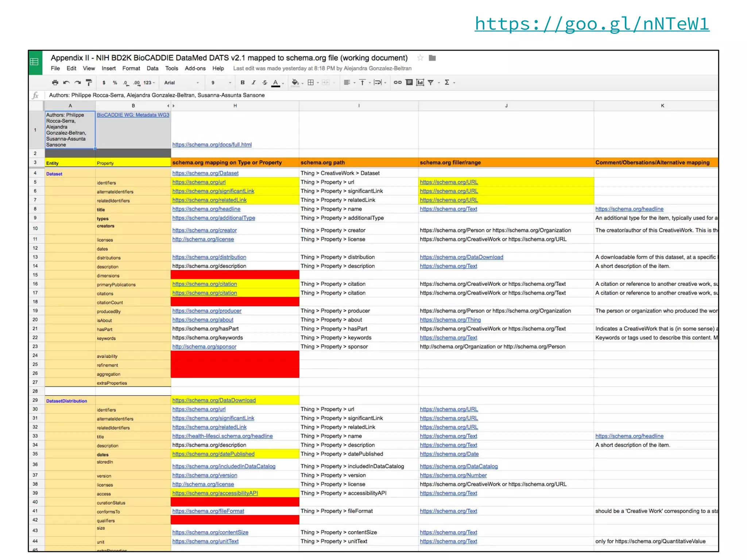
Task: Select the paint format tool
Action: tap(89, 83)
